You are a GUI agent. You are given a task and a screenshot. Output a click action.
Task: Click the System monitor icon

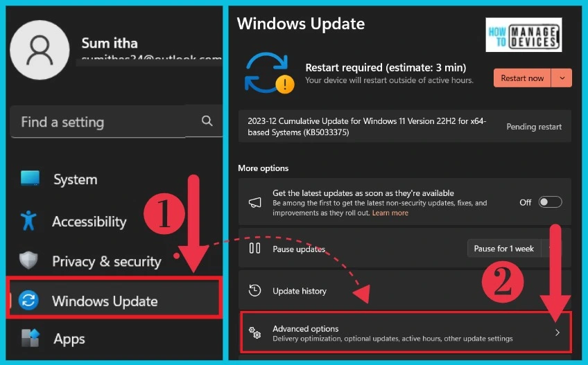pyautogui.click(x=30, y=179)
